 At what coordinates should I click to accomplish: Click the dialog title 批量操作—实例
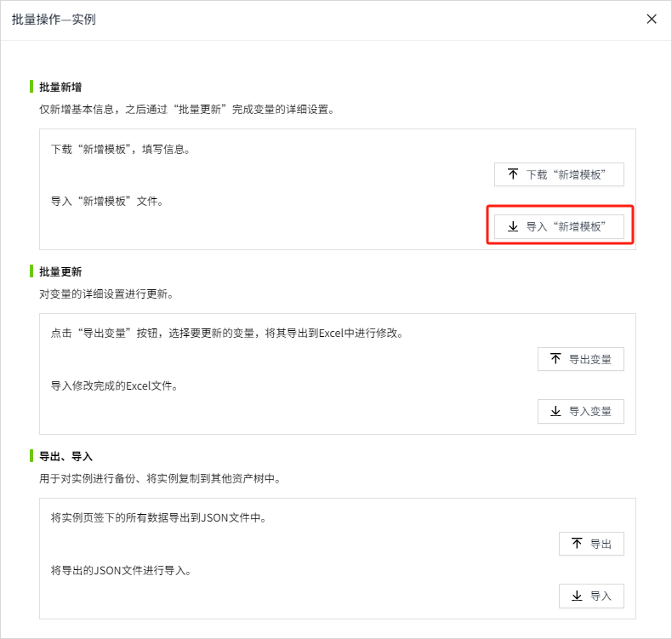click(x=54, y=20)
